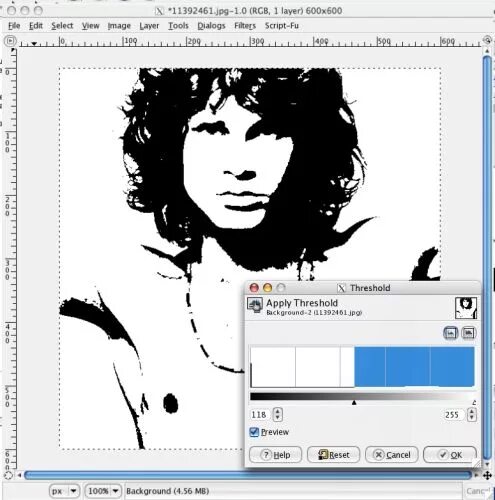Click the white high-threshold slider marker
Viewport: 495px width, 500px height.
(x=473, y=403)
